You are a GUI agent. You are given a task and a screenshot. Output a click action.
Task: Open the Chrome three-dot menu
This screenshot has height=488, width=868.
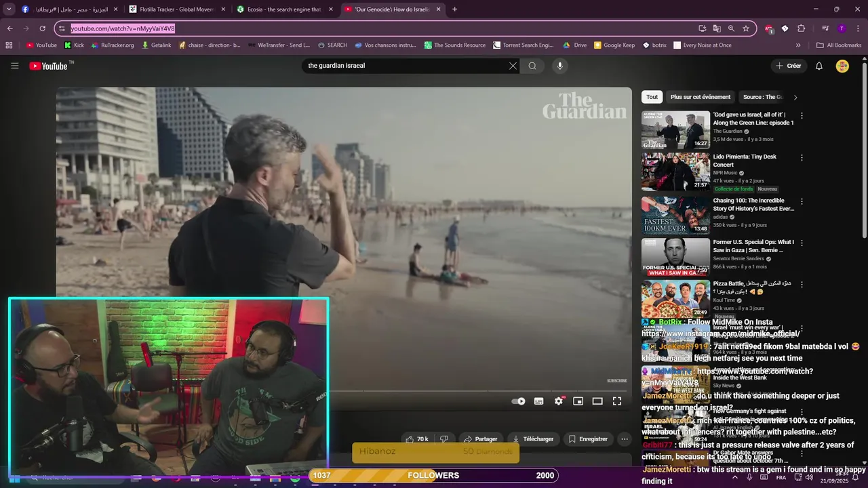click(857, 28)
